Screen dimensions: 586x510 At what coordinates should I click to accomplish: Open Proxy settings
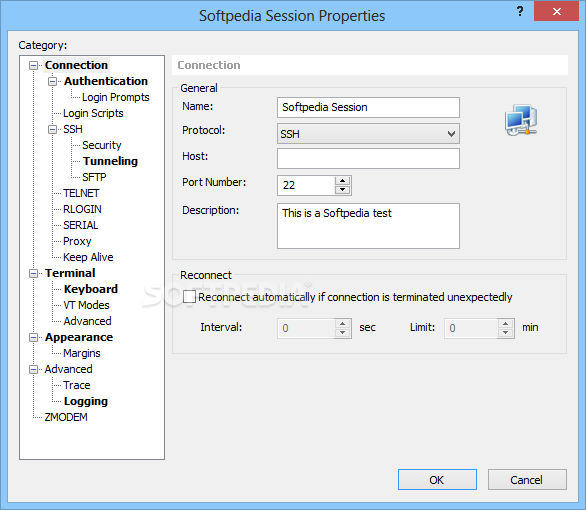point(77,241)
